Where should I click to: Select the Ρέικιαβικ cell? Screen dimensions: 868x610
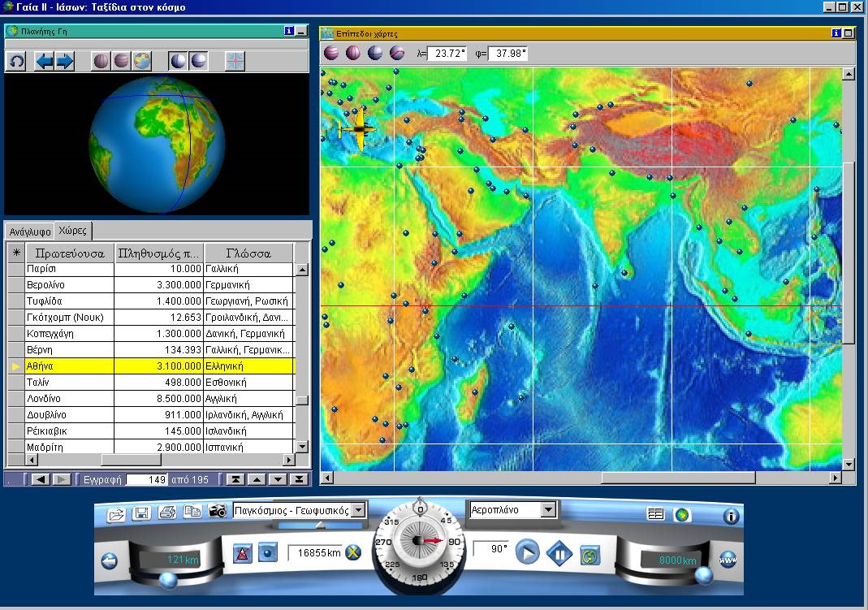pyautogui.click(x=70, y=430)
